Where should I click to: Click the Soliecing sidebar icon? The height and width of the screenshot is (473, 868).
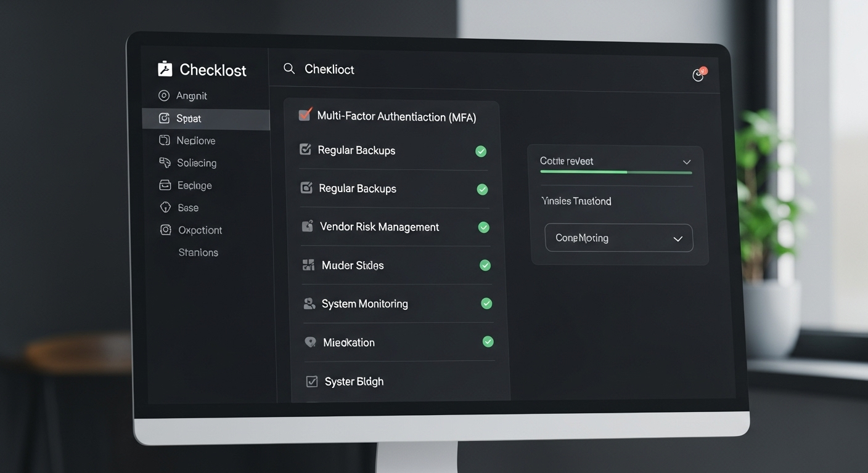(x=165, y=163)
